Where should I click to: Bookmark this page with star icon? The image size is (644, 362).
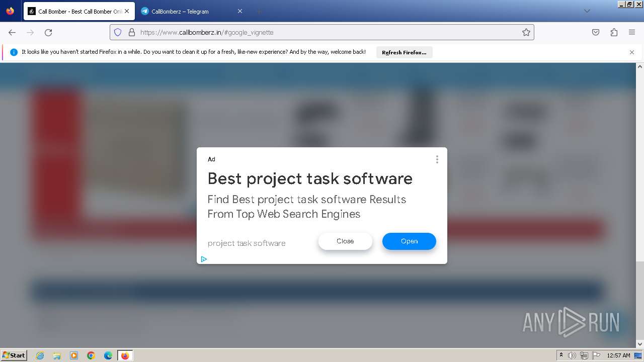[526, 32]
